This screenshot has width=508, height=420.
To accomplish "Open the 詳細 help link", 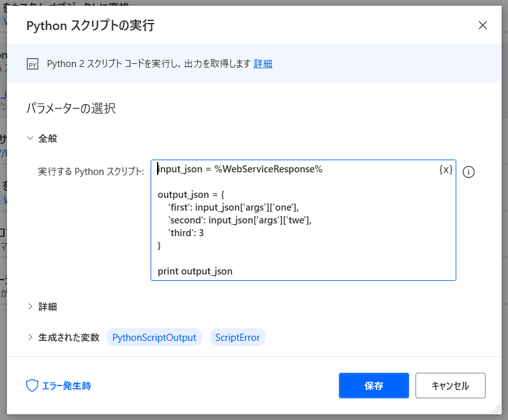I will coord(263,64).
